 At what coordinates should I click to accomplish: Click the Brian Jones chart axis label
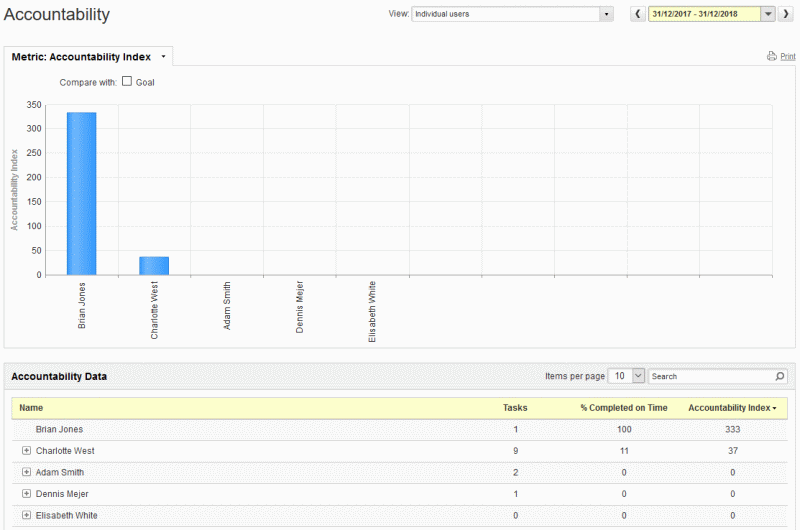pos(82,306)
